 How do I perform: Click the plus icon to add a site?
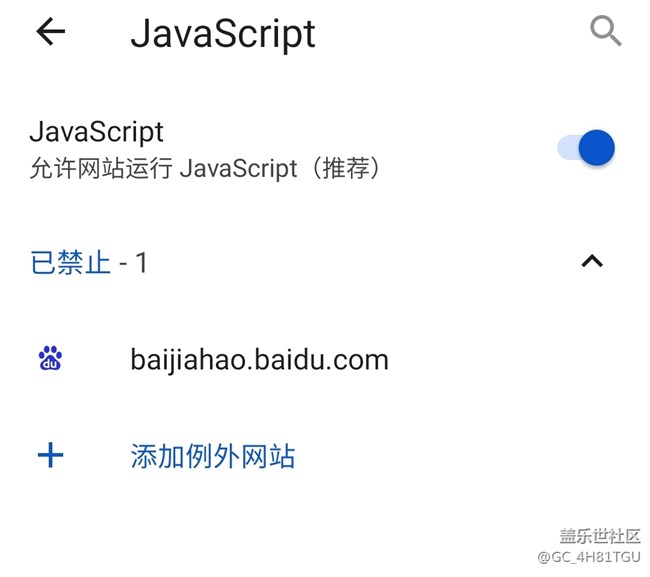click(50, 457)
